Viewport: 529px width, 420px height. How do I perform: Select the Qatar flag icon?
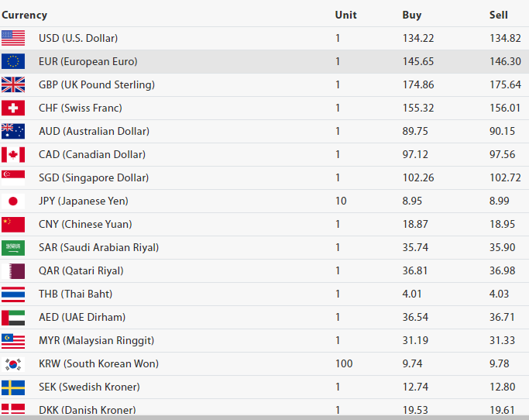(13, 270)
